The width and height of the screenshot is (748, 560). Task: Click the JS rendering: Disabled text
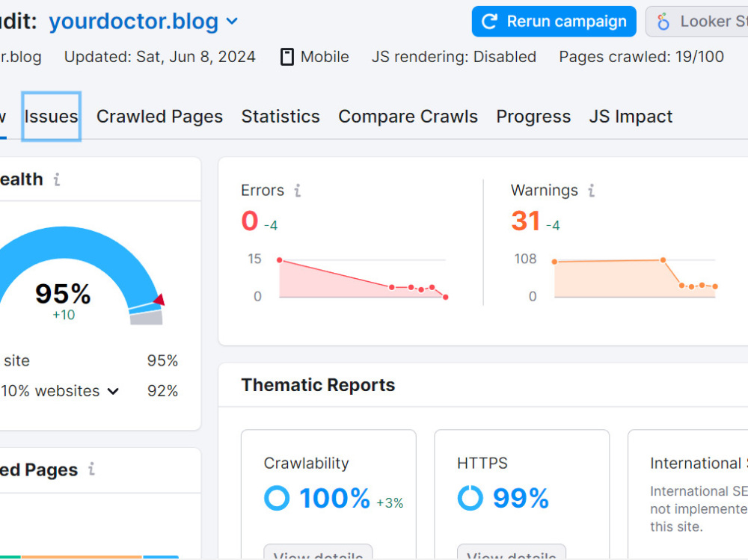coord(454,57)
